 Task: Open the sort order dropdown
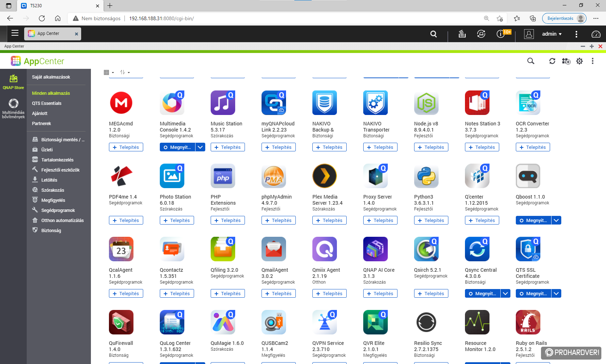tap(125, 72)
